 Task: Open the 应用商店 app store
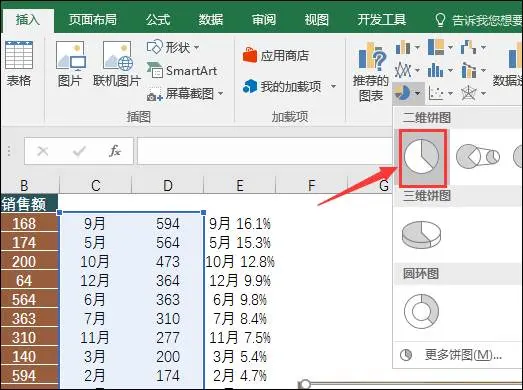click(276, 55)
